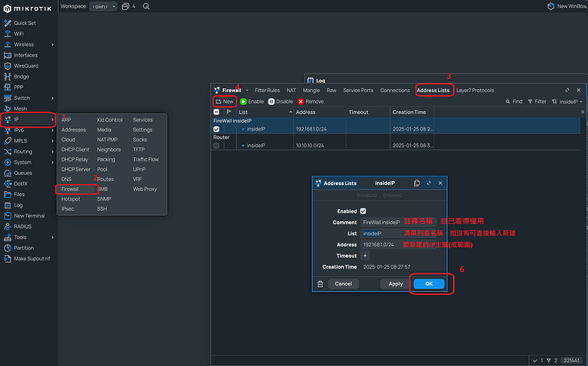
Task: Switch to the Raw tab
Action: 332,91
